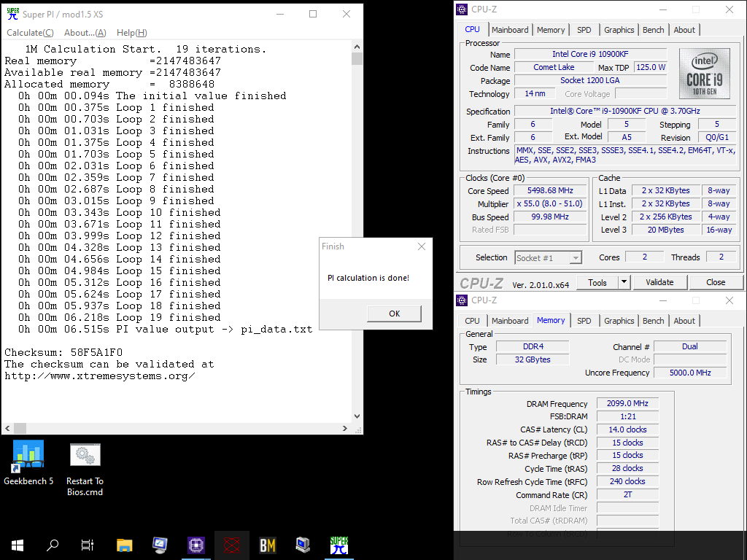Viewport: 747px width, 560px height.
Task: Click the Socket 1200 LGA package field
Action: click(x=590, y=80)
